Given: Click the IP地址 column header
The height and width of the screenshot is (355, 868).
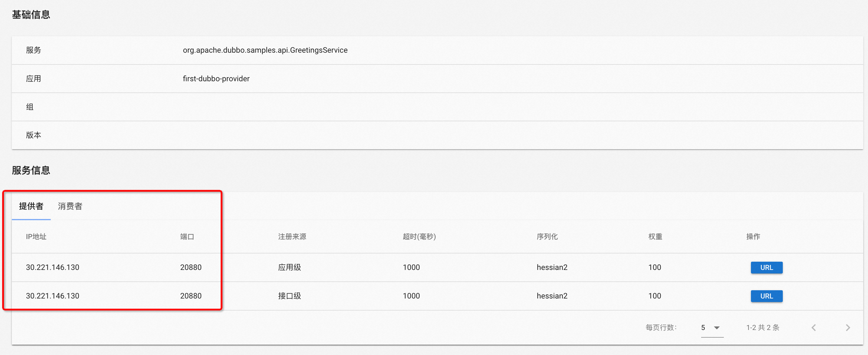Looking at the screenshot, I should tap(36, 237).
